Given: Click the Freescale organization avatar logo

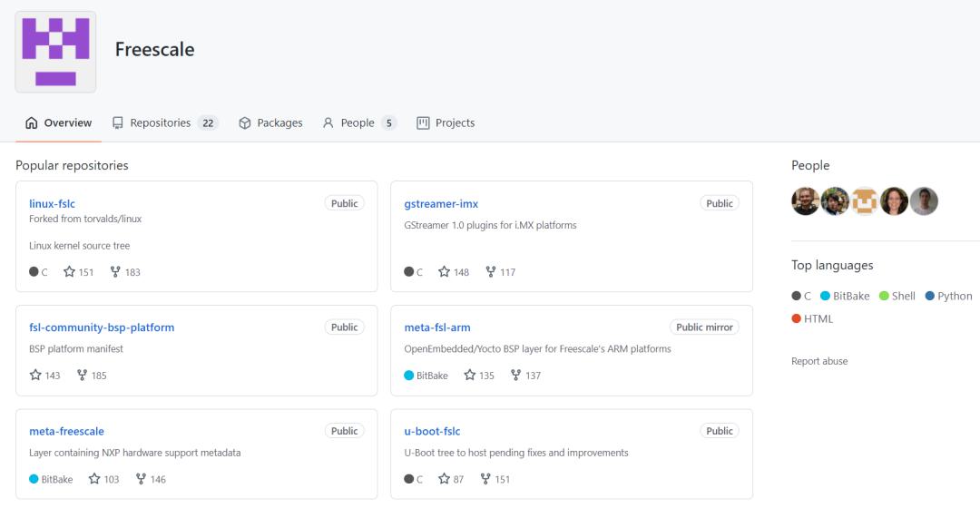Looking at the screenshot, I should pos(55,52).
